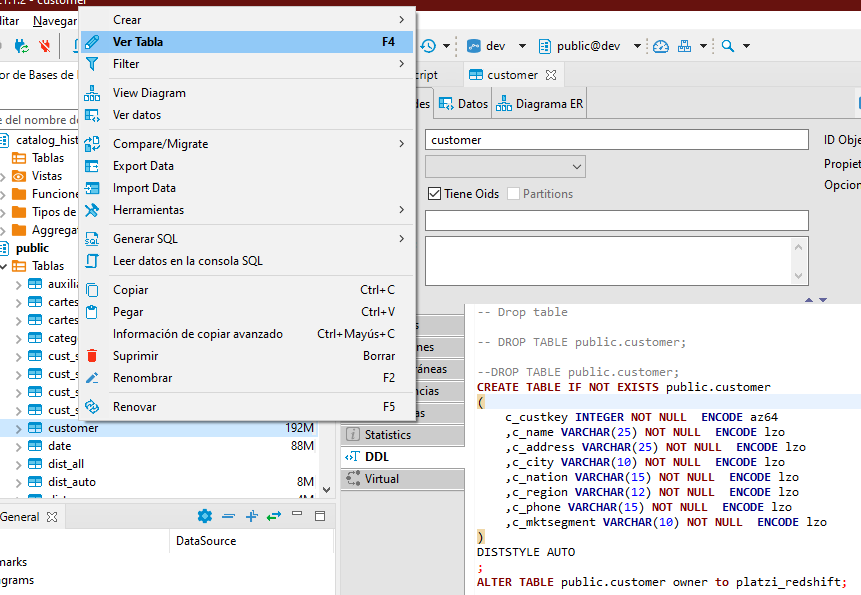Select Ver Tabla in context menu
The width and height of the screenshot is (861, 595).
click(247, 42)
